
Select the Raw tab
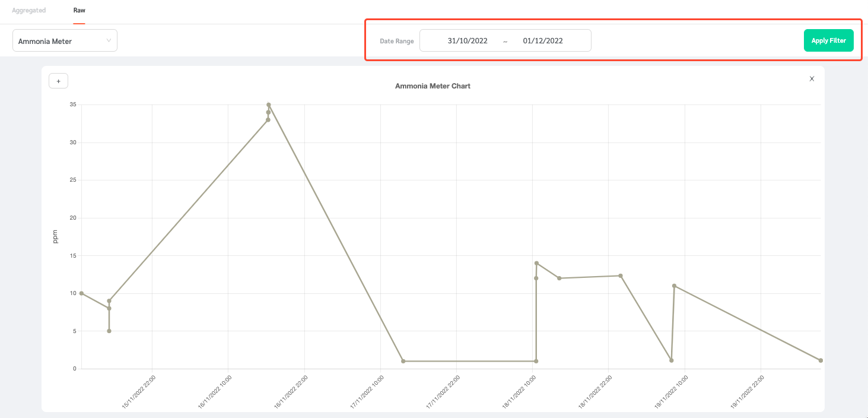pyautogui.click(x=79, y=10)
